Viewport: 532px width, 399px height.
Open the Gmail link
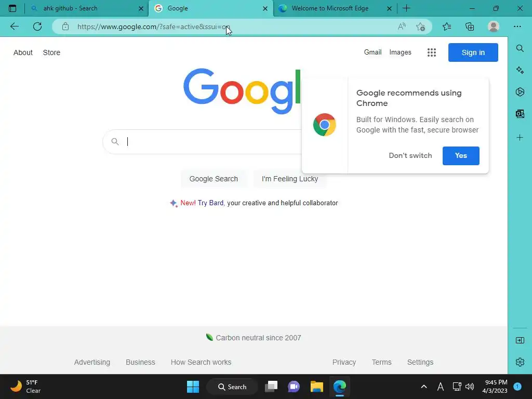pos(373,52)
